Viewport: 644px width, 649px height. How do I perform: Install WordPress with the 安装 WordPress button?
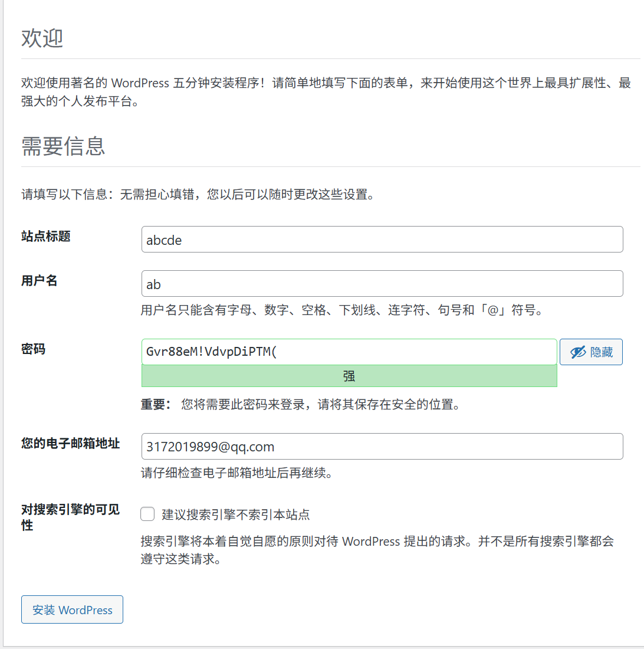click(x=72, y=609)
